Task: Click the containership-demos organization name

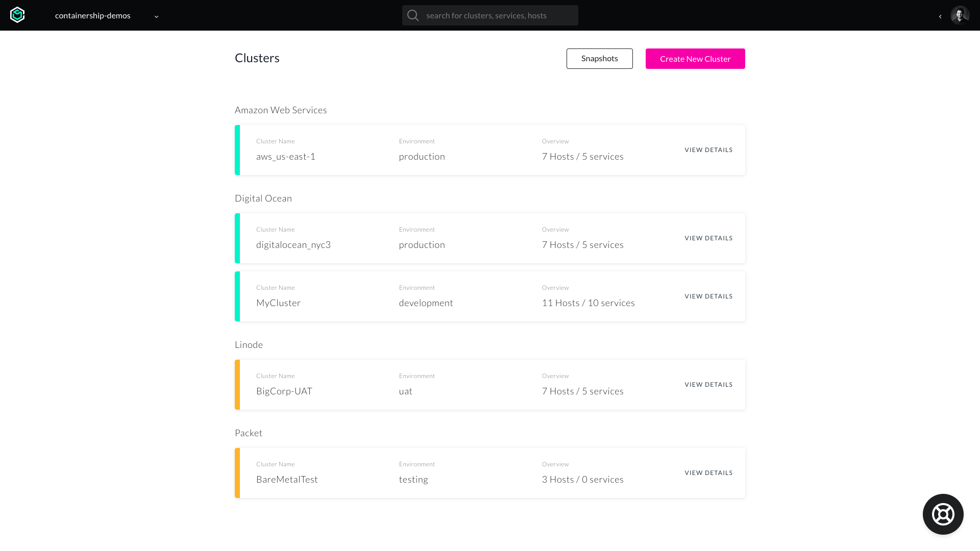Action: [93, 15]
